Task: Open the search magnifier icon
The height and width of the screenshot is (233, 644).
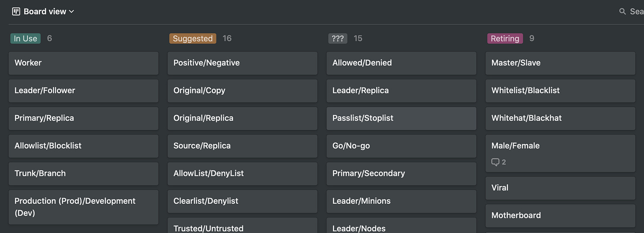Action: (623, 11)
